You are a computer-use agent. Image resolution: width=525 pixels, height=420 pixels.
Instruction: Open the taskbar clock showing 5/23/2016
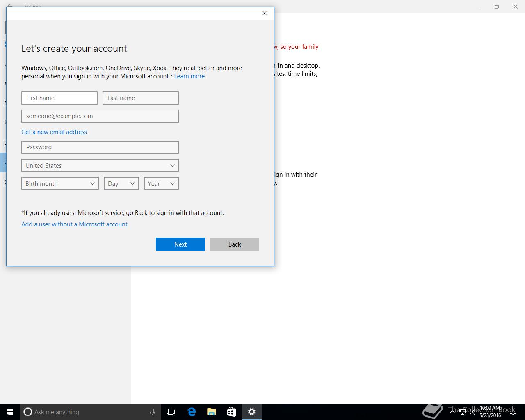490,412
